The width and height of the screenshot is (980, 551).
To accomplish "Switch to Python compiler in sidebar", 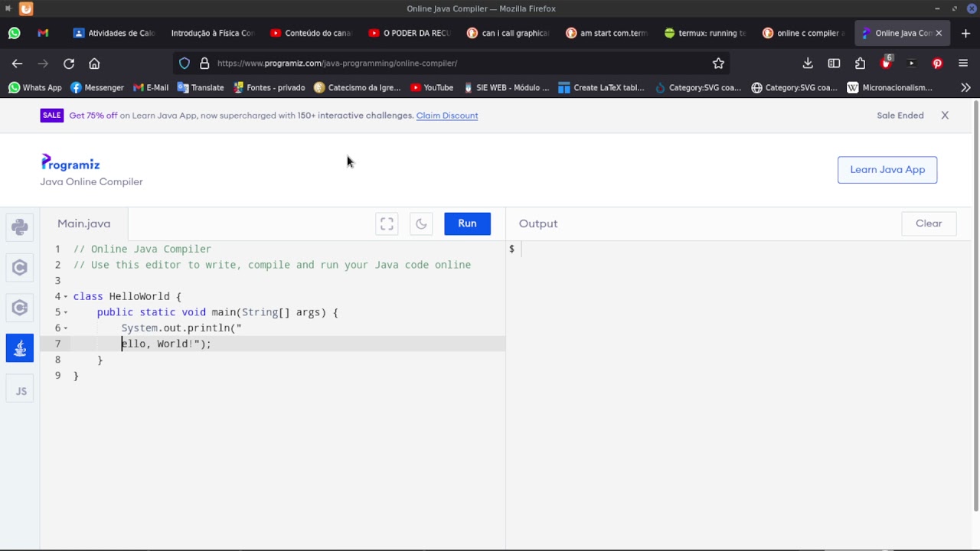I will point(20,227).
